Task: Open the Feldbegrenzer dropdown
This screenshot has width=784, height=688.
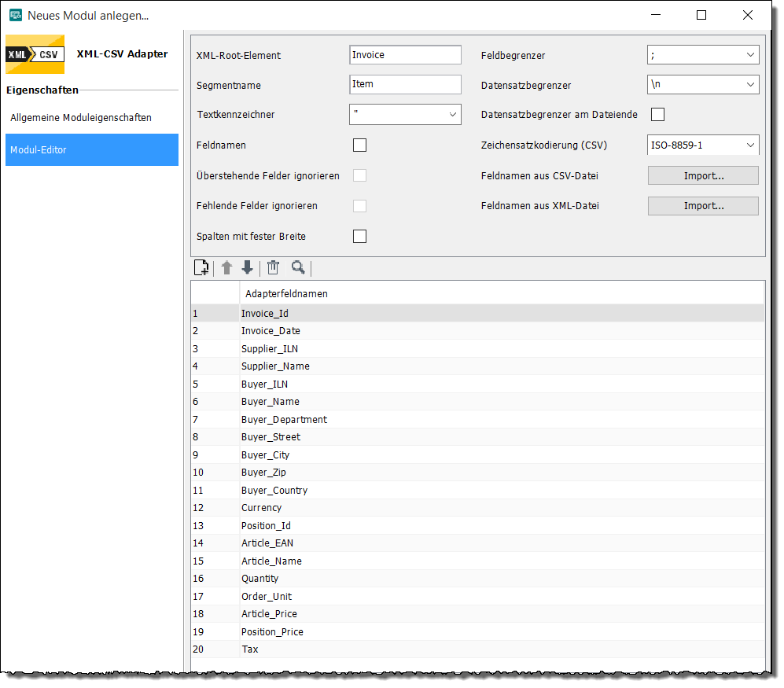Action: (x=703, y=55)
